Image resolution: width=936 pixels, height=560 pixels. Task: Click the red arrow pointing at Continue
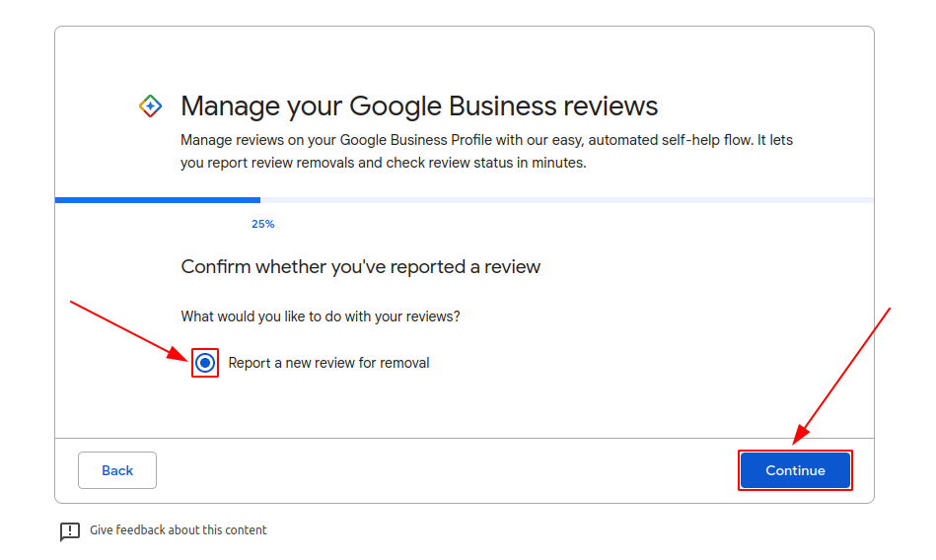(841, 376)
